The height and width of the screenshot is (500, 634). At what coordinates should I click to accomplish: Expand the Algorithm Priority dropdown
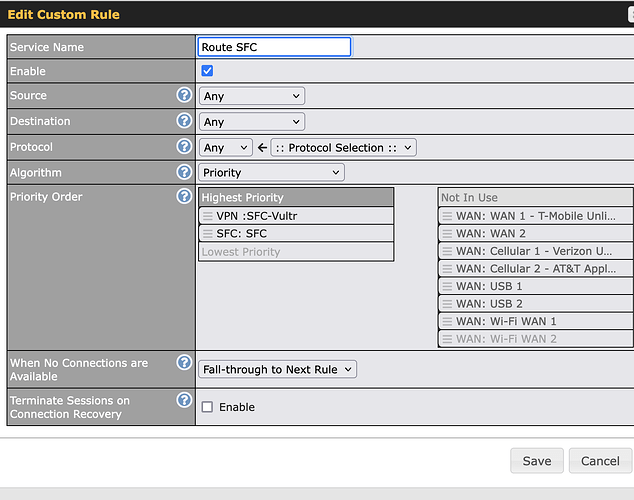click(x=271, y=173)
